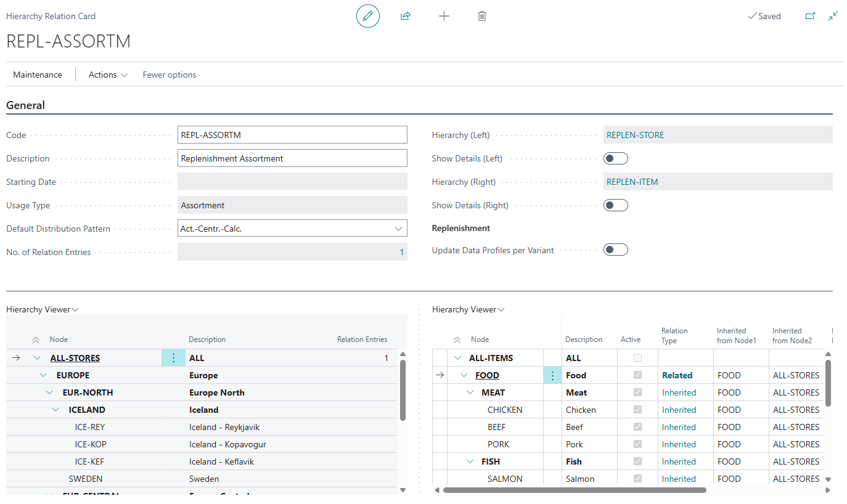Collapse the MEAT node chevron

click(x=470, y=392)
